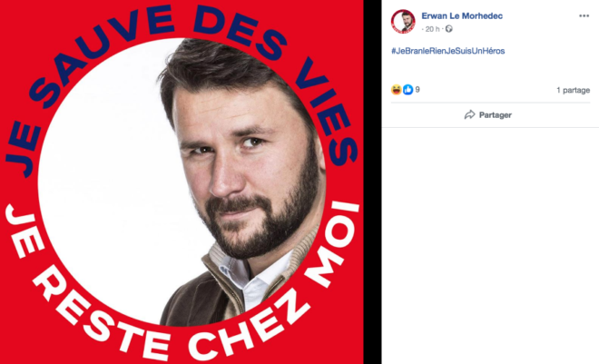
Task: Click the empty white comments area
Action: click(x=490, y=244)
